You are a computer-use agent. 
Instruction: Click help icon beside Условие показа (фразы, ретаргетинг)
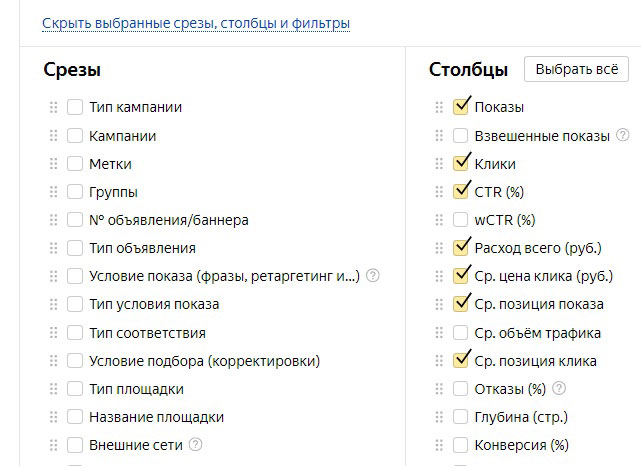[373, 276]
